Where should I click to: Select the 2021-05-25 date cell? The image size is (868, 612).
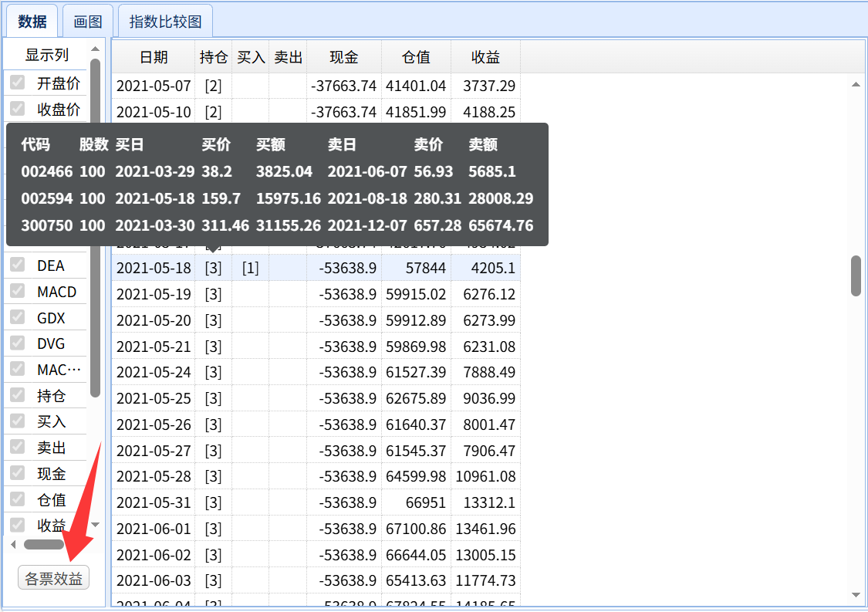[x=153, y=398]
